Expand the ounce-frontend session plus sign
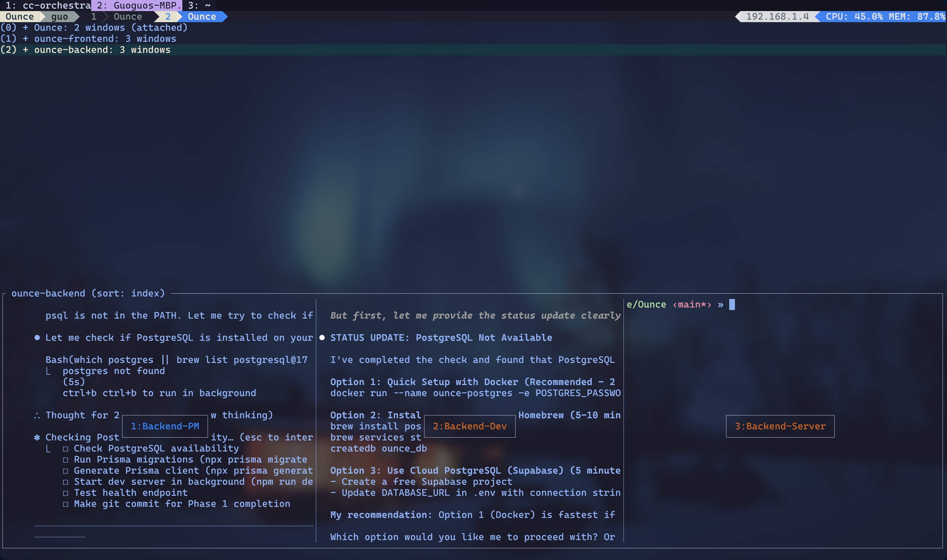The height and width of the screenshot is (560, 947). click(x=25, y=39)
